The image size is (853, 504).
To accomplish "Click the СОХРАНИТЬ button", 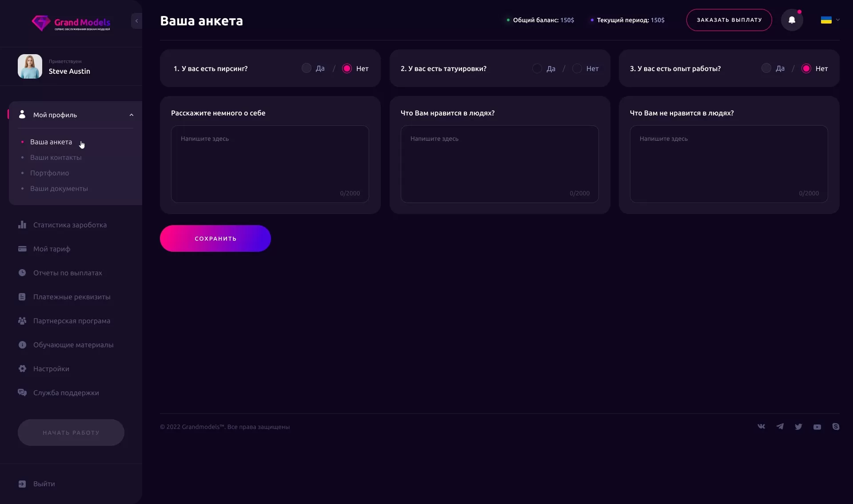I will [215, 238].
